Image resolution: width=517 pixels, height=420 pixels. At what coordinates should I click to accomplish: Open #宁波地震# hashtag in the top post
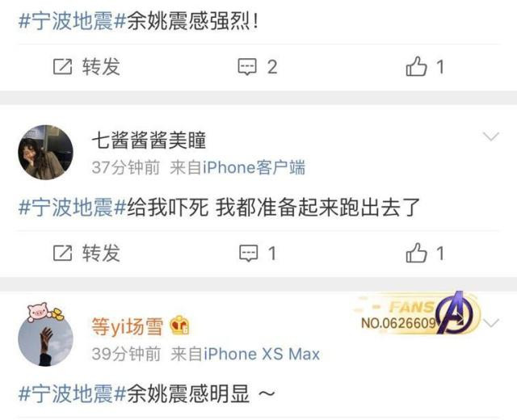coord(73,22)
